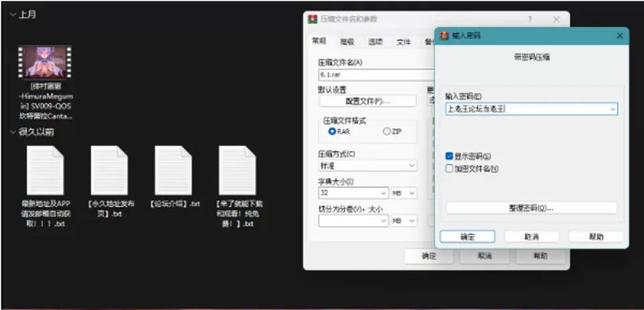Select the HimuraMegumin video file thumbnail
644x310 pixels.
pyautogui.click(x=44, y=62)
